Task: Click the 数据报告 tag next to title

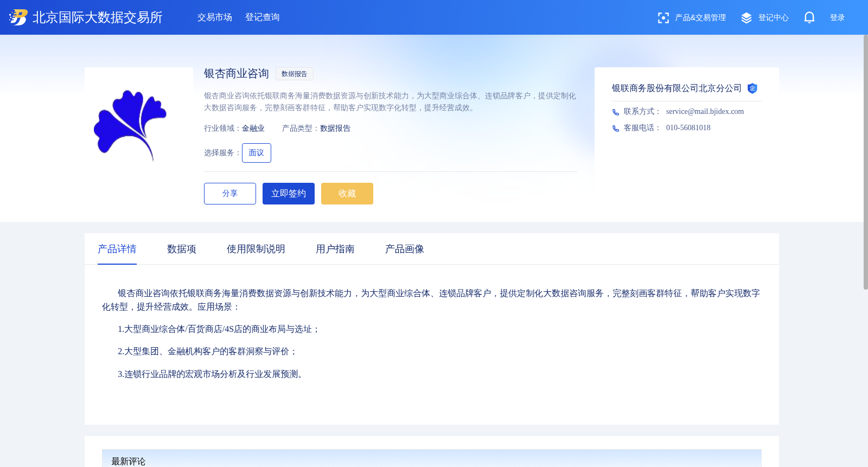Action: pyautogui.click(x=295, y=74)
